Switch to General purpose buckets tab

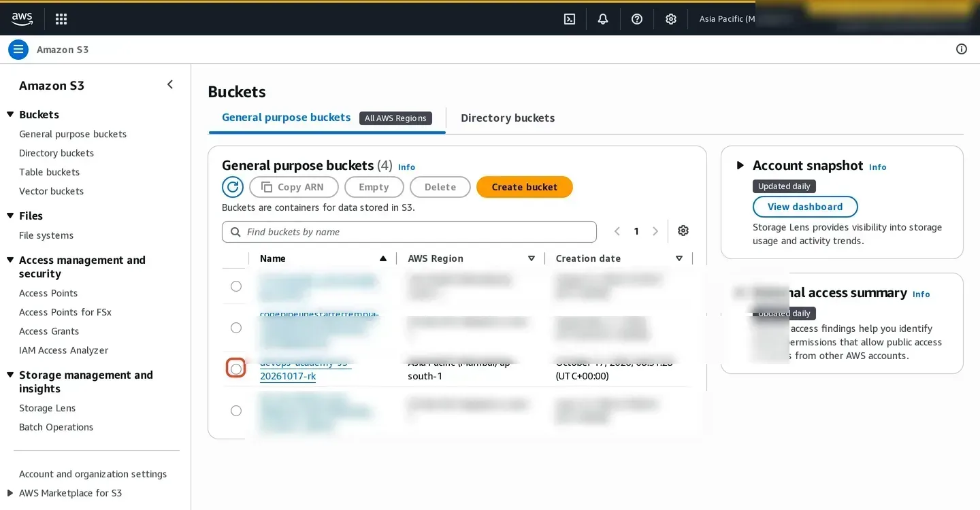[287, 118]
